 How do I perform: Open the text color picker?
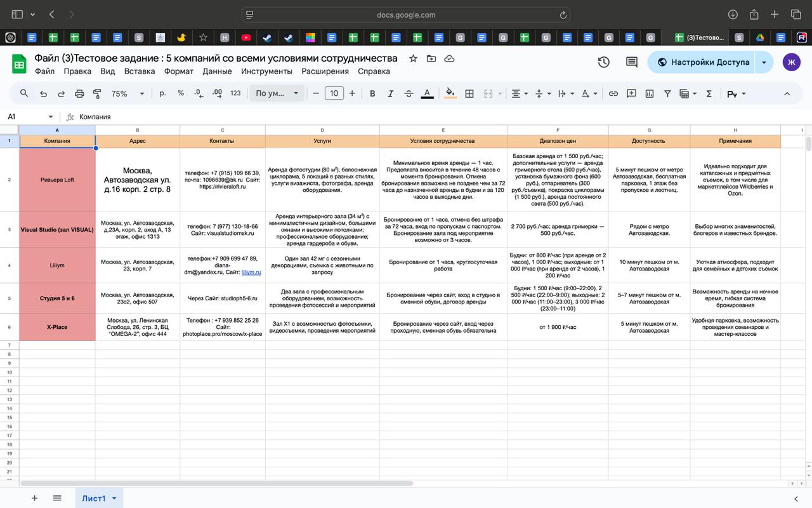(428, 93)
